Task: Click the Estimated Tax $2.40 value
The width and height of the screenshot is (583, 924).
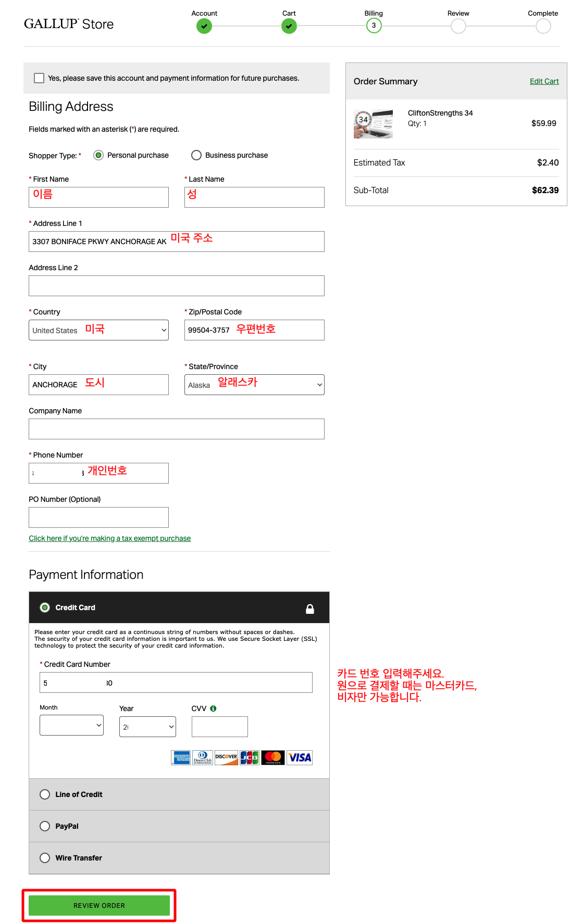Action: pos(548,163)
